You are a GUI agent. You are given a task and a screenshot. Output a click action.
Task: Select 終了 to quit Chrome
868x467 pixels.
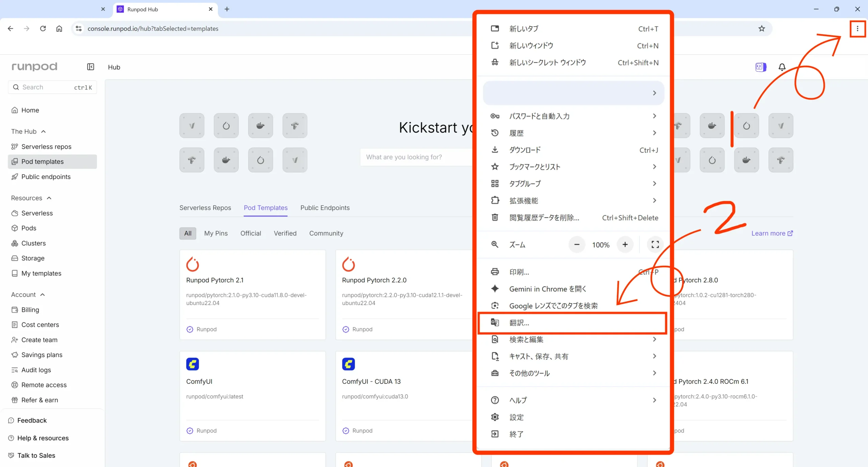[574, 434]
